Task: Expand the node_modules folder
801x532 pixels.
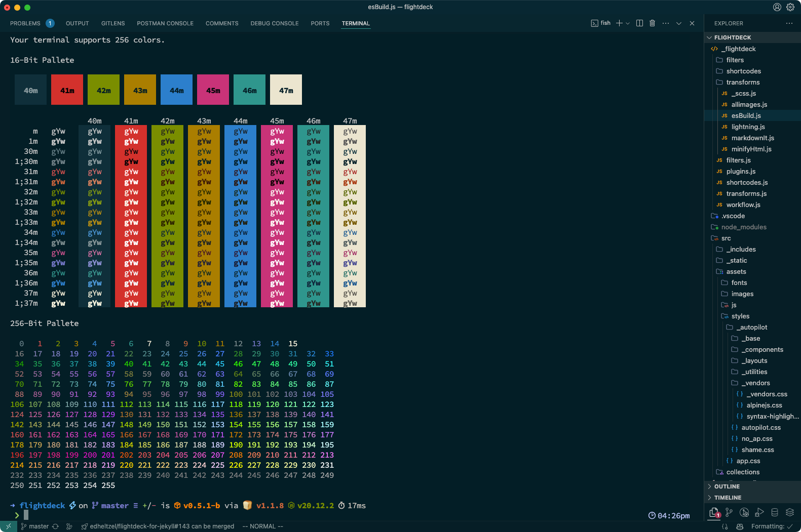Action: click(752, 227)
